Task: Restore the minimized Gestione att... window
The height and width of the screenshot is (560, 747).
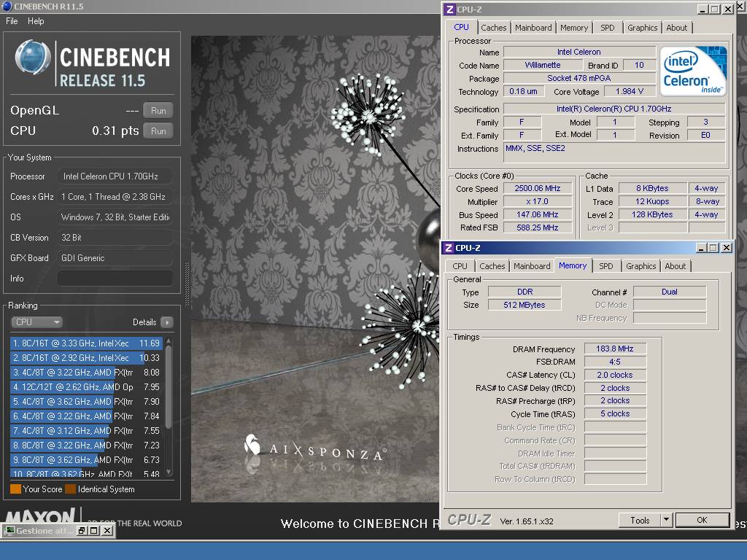Action: 82,531
